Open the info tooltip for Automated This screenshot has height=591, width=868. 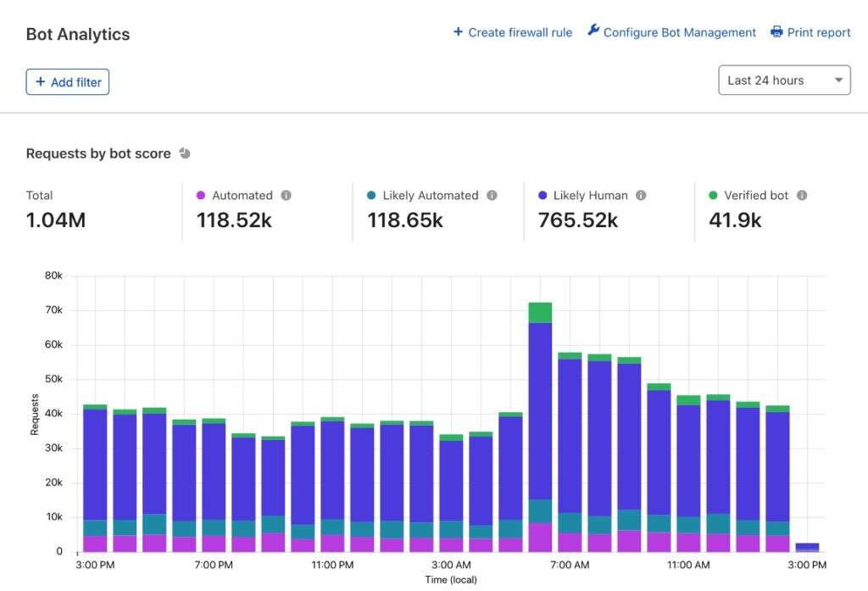pyautogui.click(x=285, y=194)
